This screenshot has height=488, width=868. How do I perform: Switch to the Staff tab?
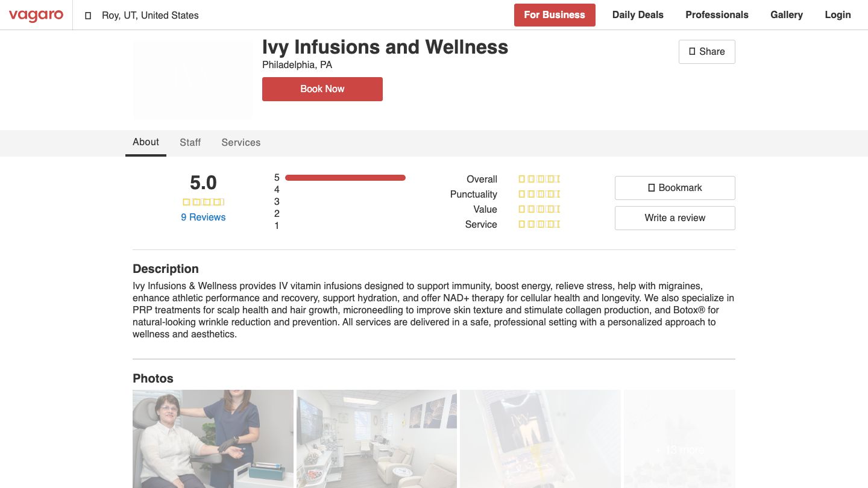pos(190,142)
